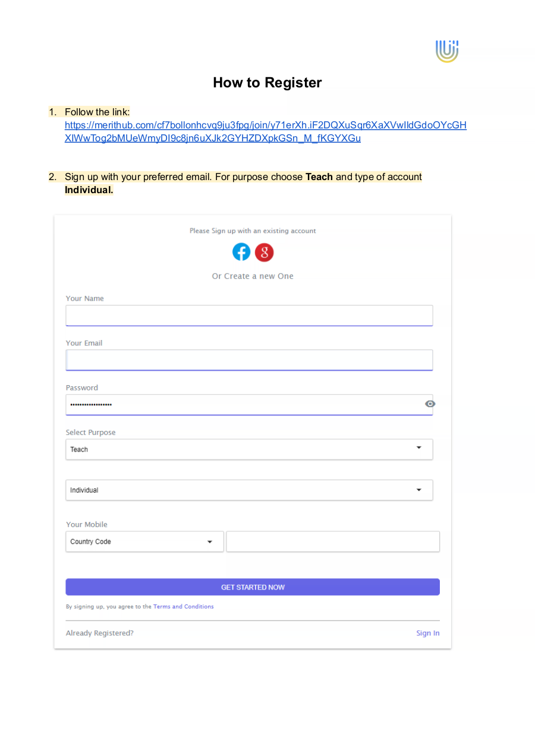Click the How to Register heading
The height and width of the screenshot is (756, 535).
click(267, 83)
